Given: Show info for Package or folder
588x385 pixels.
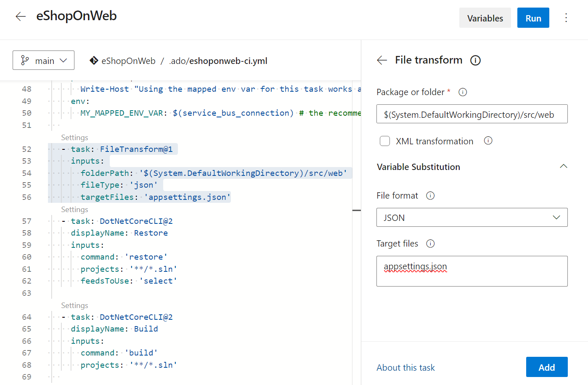Looking at the screenshot, I should click(x=463, y=92).
